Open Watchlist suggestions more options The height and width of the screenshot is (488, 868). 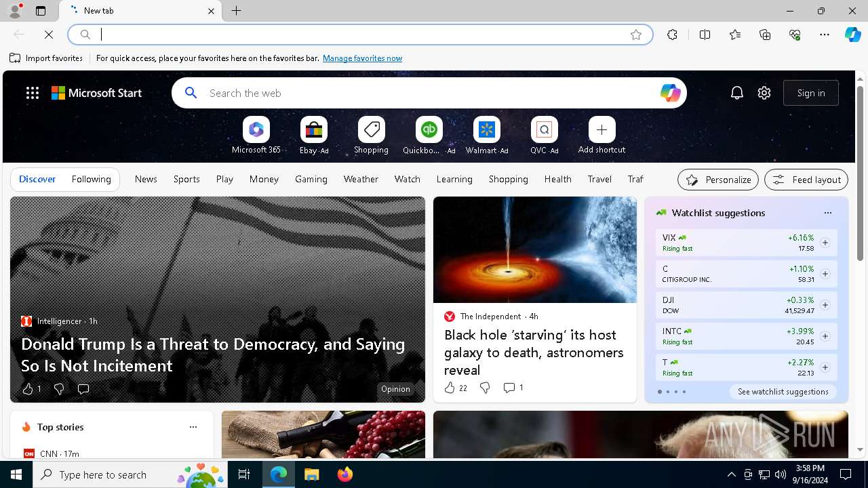(827, 213)
